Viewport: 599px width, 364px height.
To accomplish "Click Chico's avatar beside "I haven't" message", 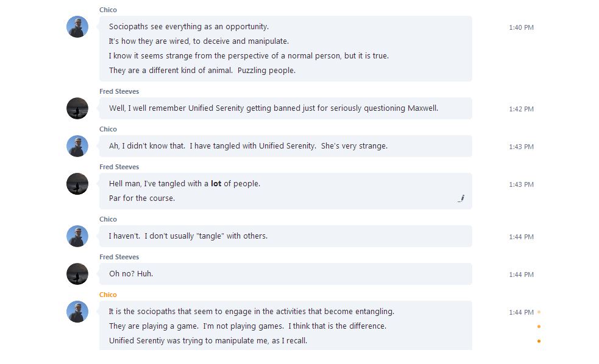I will pos(77,236).
